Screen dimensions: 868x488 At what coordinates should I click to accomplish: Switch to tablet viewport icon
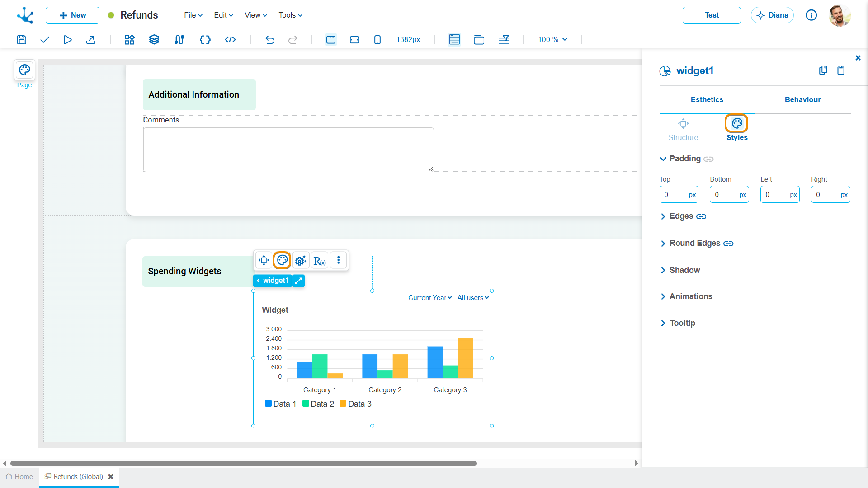[x=354, y=40]
